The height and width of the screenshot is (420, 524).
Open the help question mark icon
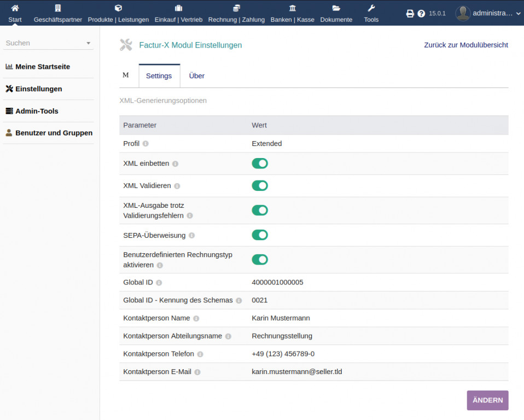point(421,14)
